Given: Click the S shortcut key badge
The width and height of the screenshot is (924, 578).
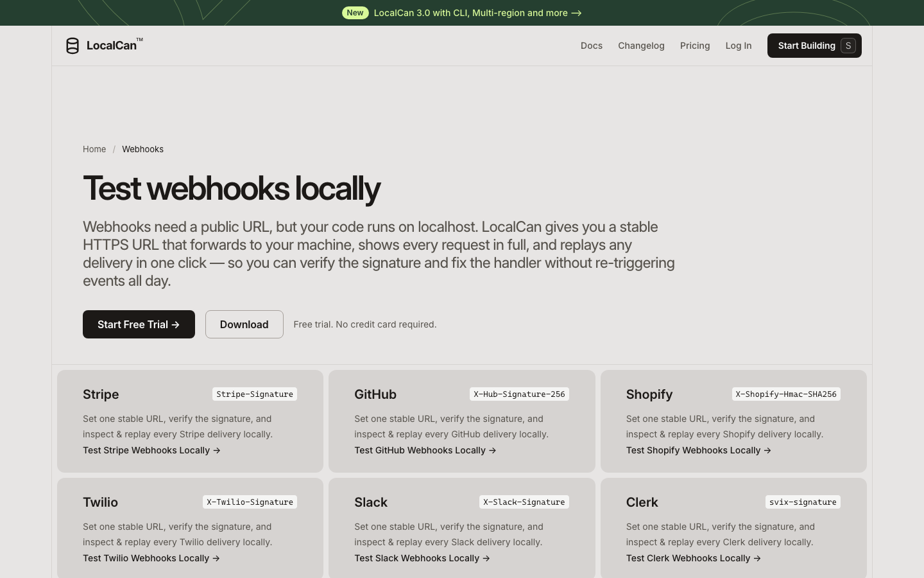Looking at the screenshot, I should 848,46.
